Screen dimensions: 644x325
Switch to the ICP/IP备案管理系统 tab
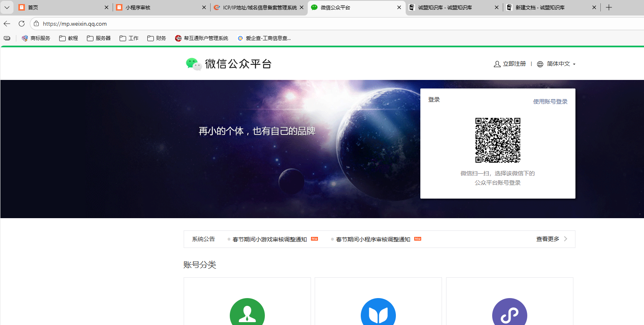click(x=257, y=7)
